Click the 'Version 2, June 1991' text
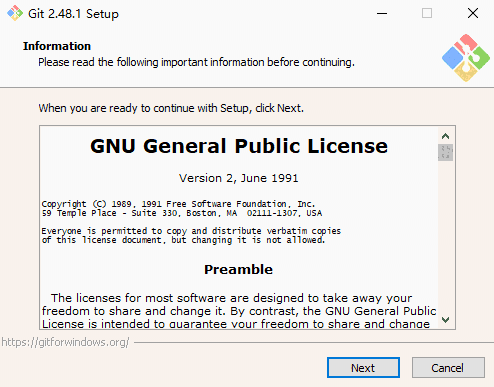This screenshot has height=387, width=494. click(x=239, y=178)
